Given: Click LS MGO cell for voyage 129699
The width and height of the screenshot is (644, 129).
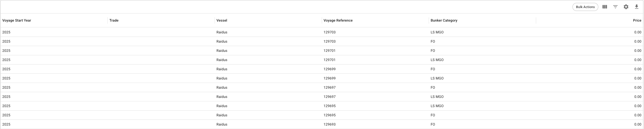Looking at the screenshot, I should tap(437, 78).
